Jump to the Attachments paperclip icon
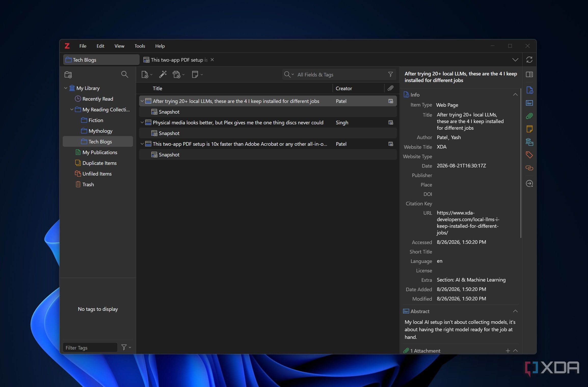The width and height of the screenshot is (588, 387). point(529,116)
